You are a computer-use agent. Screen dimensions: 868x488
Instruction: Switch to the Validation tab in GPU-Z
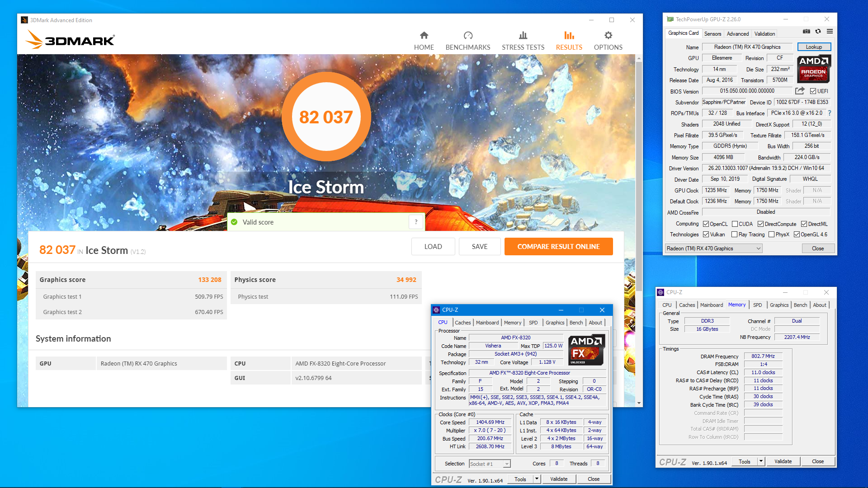[x=764, y=34]
